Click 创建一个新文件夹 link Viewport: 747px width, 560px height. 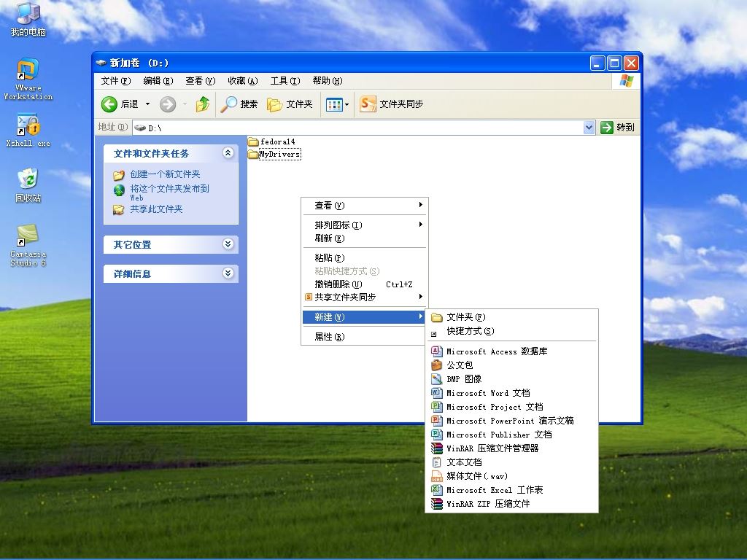165,174
